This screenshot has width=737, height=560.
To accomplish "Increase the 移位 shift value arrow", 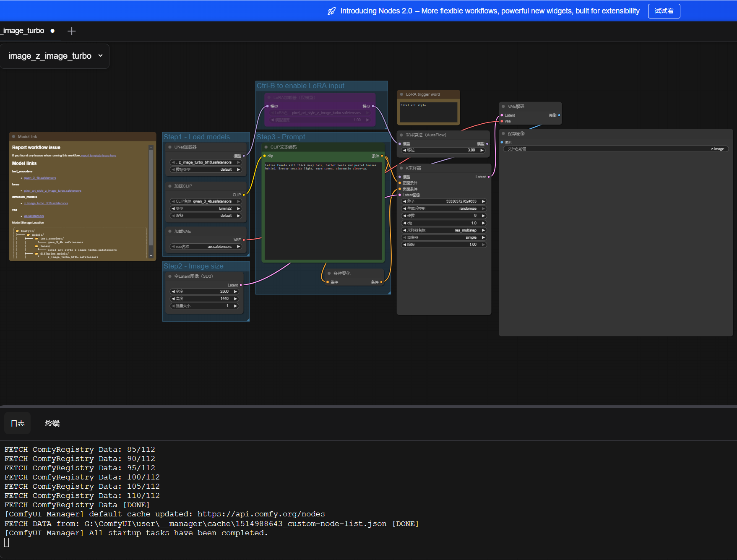I will [x=482, y=150].
